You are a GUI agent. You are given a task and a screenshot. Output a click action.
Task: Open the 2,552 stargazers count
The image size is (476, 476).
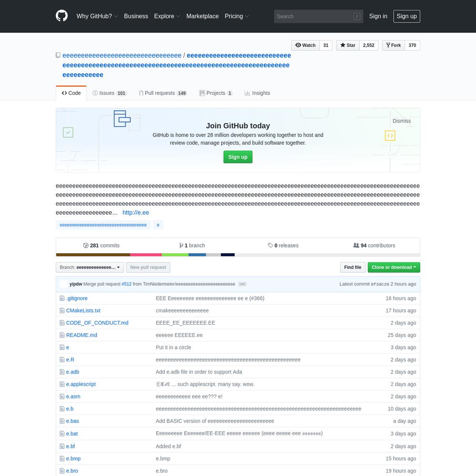point(369,45)
